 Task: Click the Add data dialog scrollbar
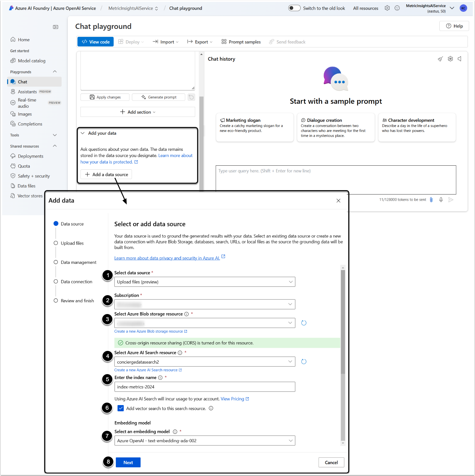tap(343, 322)
